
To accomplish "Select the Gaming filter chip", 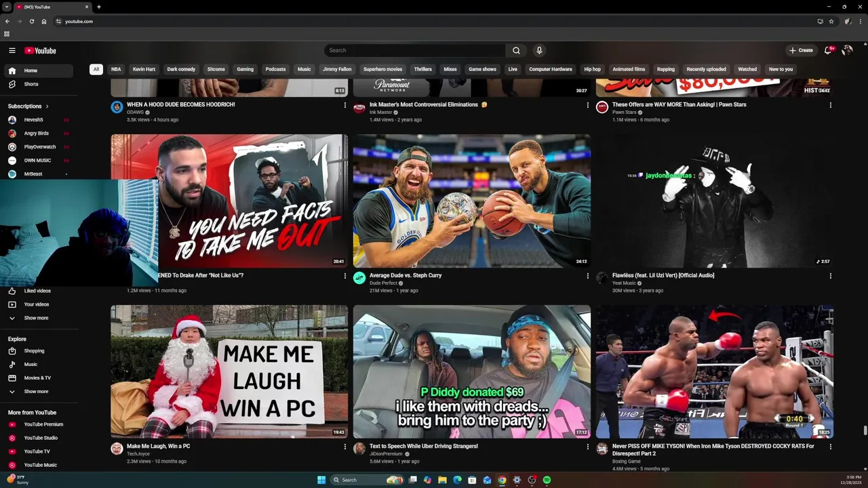I will [x=245, y=69].
